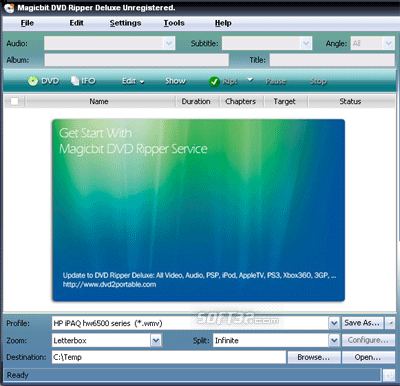
Task: Expand the Zoom Letterbox dropdown
Action: (156, 340)
